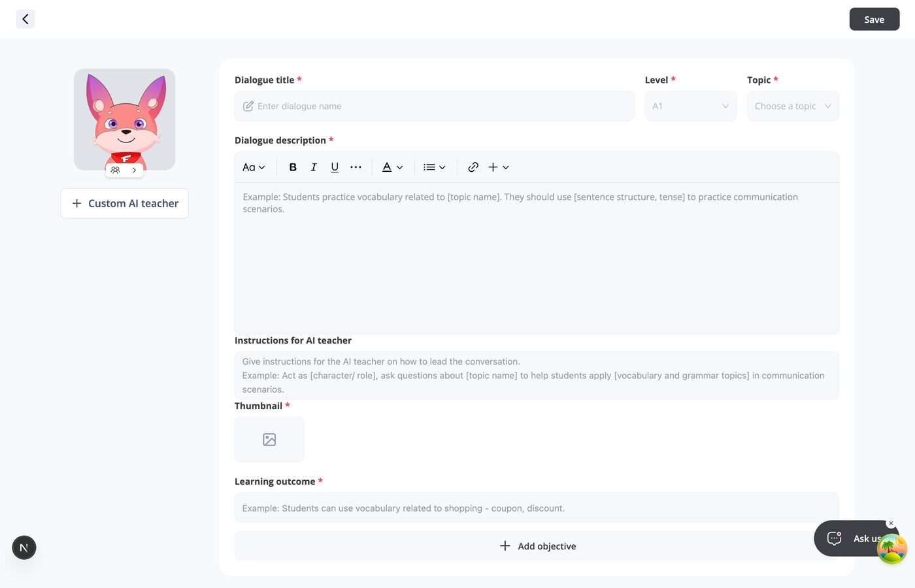Open the Ask us chat widget
This screenshot has height=588, width=915.
[x=848, y=538]
